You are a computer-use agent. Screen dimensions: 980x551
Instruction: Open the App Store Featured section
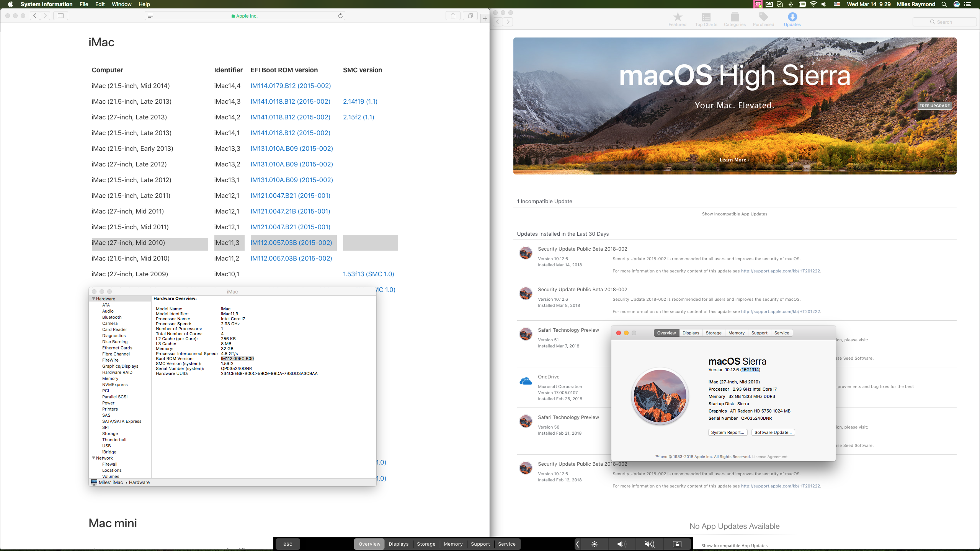pos(677,20)
